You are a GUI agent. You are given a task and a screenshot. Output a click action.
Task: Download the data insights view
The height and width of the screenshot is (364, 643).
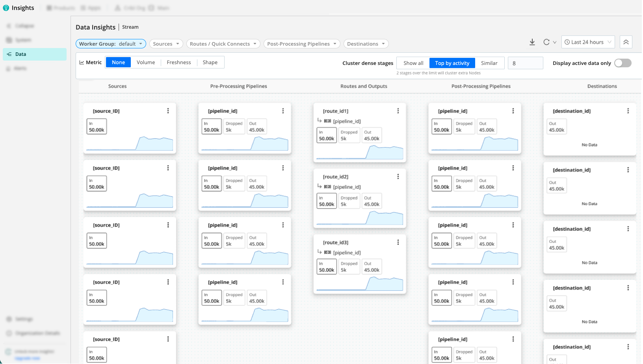tap(532, 42)
